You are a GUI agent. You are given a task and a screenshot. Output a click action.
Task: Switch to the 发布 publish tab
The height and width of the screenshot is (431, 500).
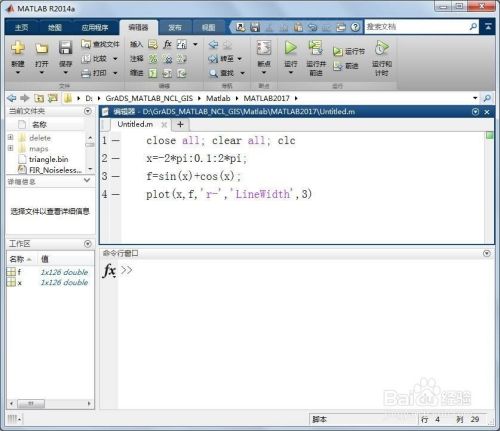coord(175,27)
